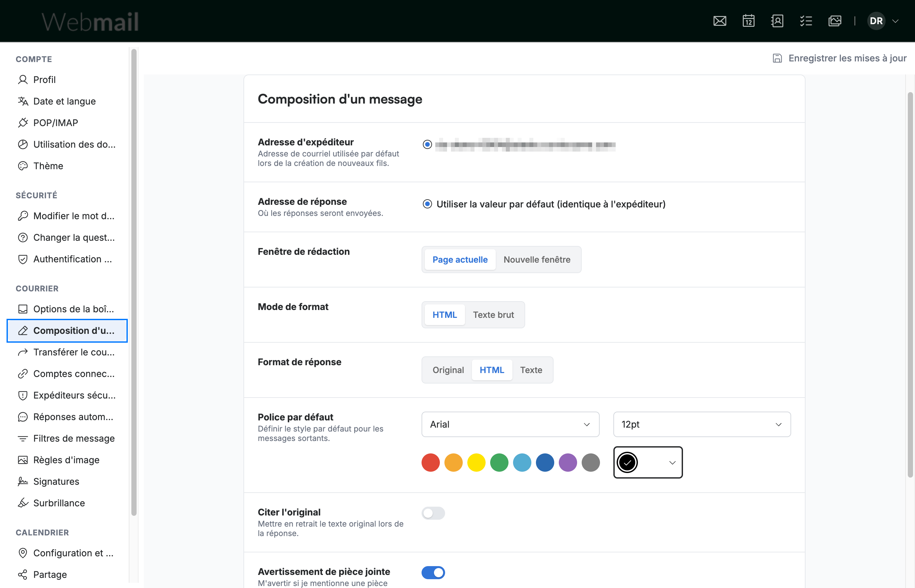Click the share icon for Partage
Image resolution: width=915 pixels, height=588 pixels.
point(23,574)
